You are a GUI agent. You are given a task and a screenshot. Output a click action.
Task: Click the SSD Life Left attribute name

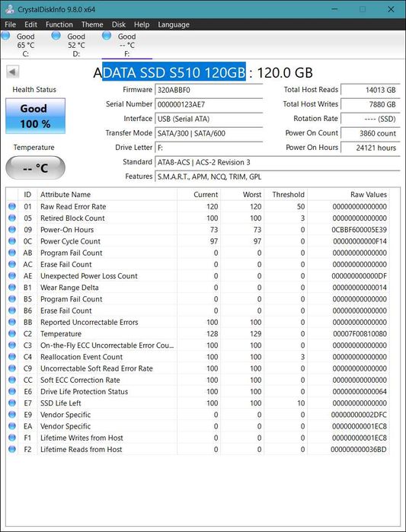click(x=61, y=403)
